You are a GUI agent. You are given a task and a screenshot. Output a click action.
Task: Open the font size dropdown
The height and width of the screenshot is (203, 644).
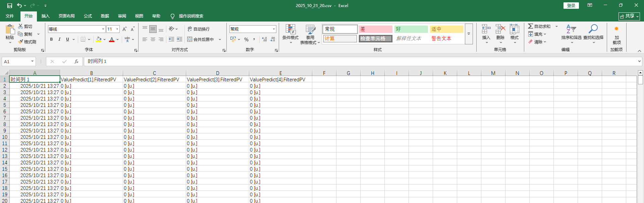[x=117, y=29]
